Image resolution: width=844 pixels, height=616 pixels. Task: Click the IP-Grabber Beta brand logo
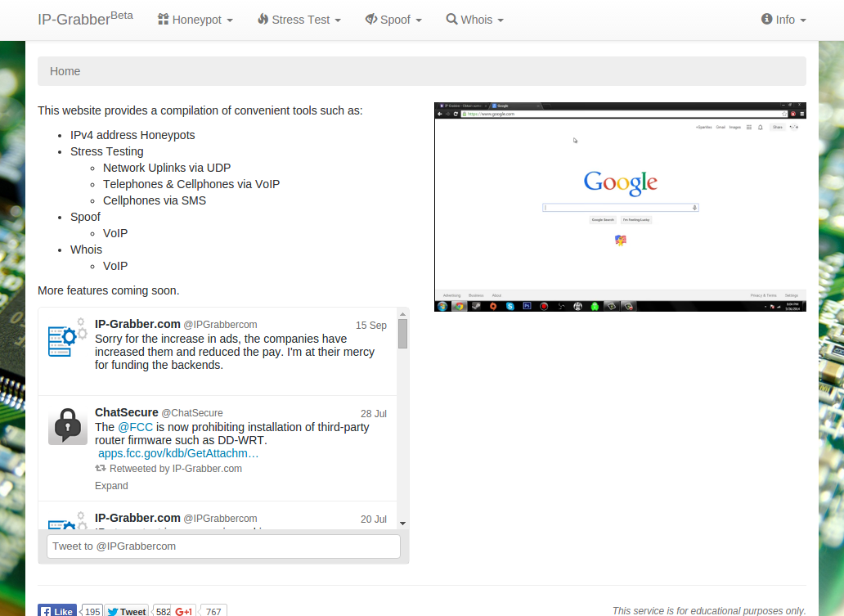coord(85,18)
